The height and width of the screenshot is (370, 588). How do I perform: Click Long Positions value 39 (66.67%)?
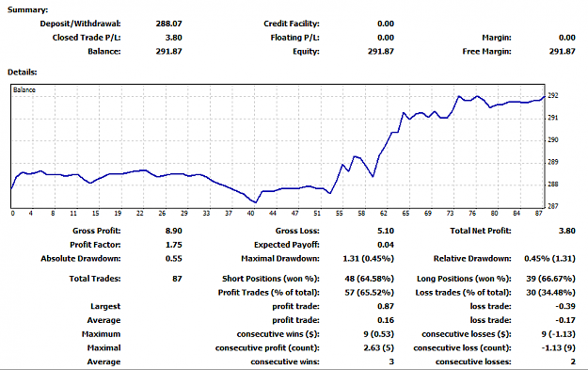[x=551, y=279]
